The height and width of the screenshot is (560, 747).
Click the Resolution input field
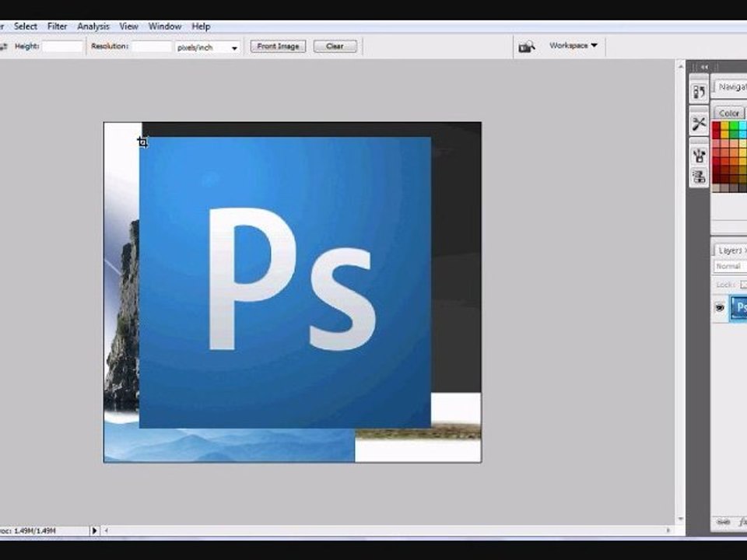[x=152, y=47]
